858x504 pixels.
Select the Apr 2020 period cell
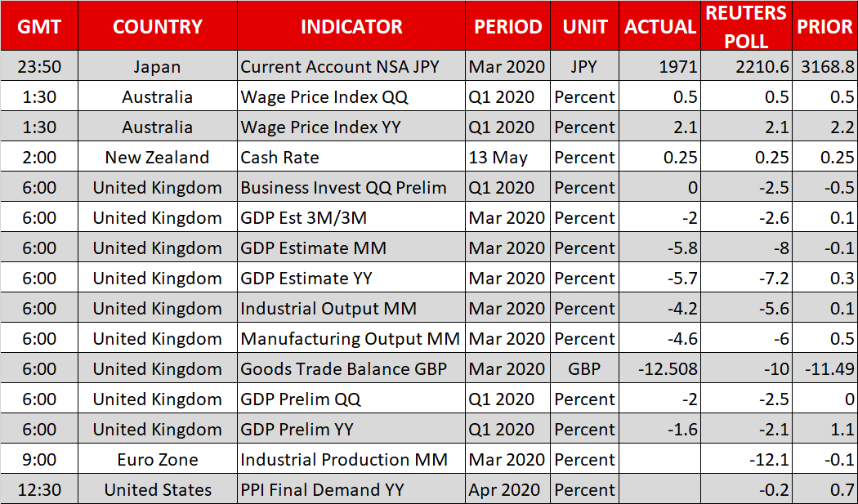pyautogui.click(x=504, y=490)
